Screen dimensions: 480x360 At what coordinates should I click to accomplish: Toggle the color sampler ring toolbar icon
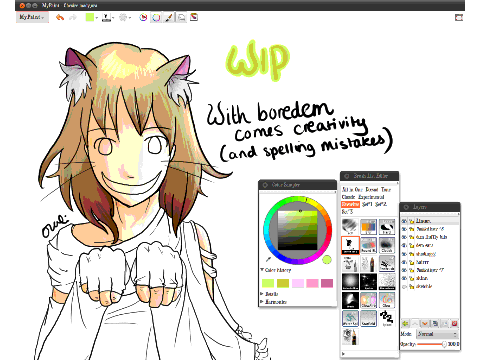point(156,17)
